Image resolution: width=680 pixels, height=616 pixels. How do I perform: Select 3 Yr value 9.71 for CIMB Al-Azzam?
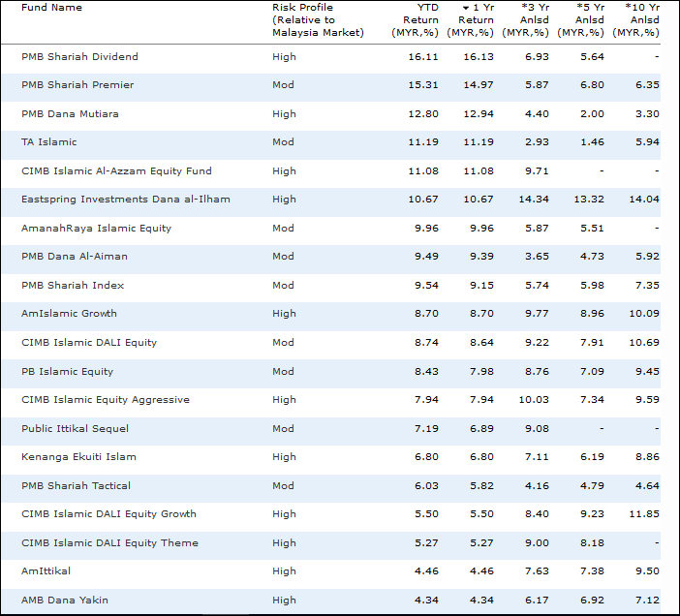coord(537,171)
